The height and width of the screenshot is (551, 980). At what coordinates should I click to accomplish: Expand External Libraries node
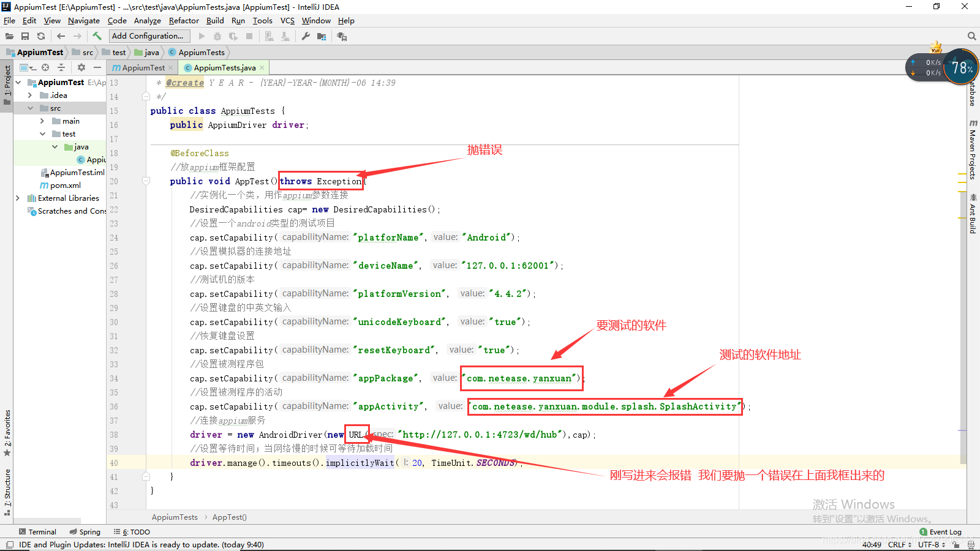(x=18, y=198)
